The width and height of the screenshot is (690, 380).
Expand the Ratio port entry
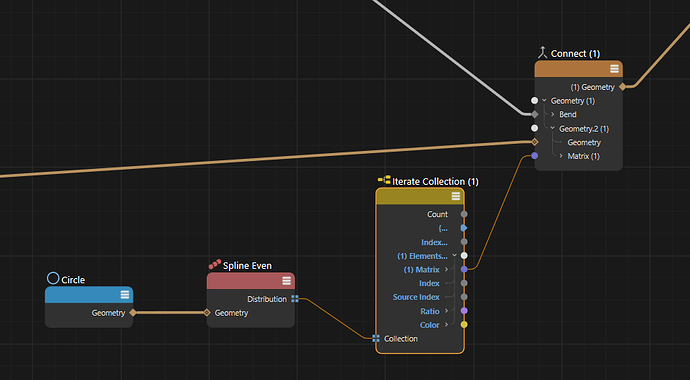tap(446, 311)
